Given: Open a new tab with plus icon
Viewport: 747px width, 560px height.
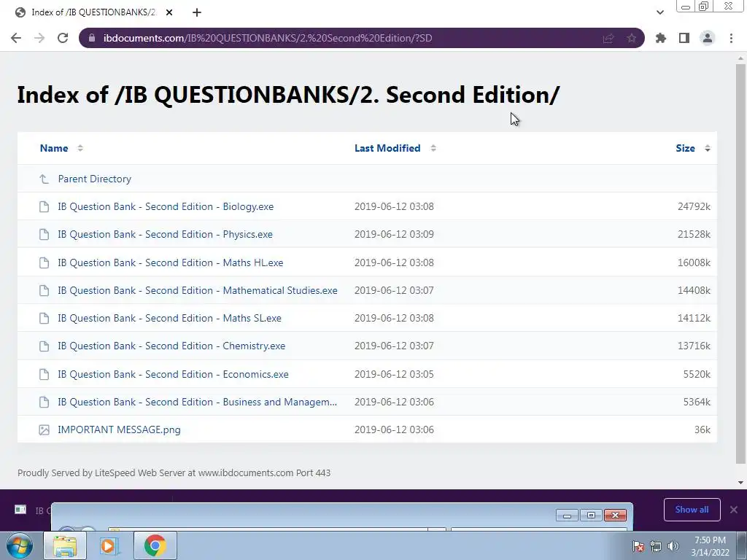Looking at the screenshot, I should [x=197, y=12].
